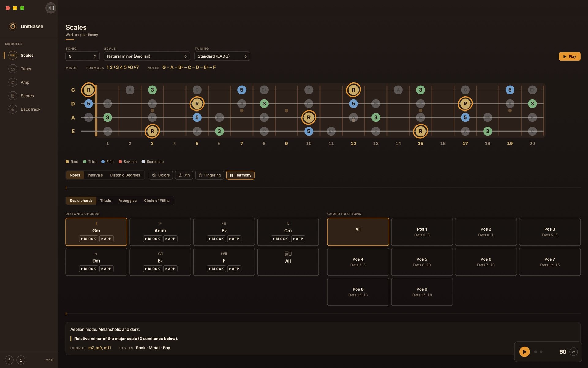Select the All diatonic chords card
Viewport: 588px width, 368px height.
pos(288,262)
